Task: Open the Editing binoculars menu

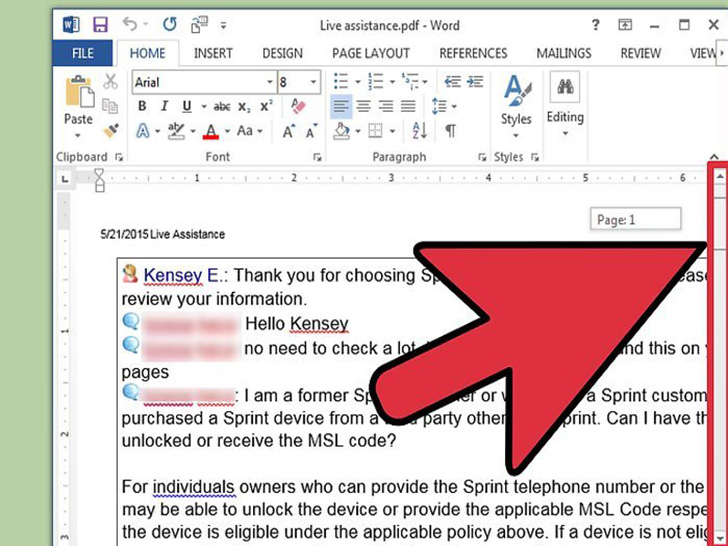Action: pos(565,105)
